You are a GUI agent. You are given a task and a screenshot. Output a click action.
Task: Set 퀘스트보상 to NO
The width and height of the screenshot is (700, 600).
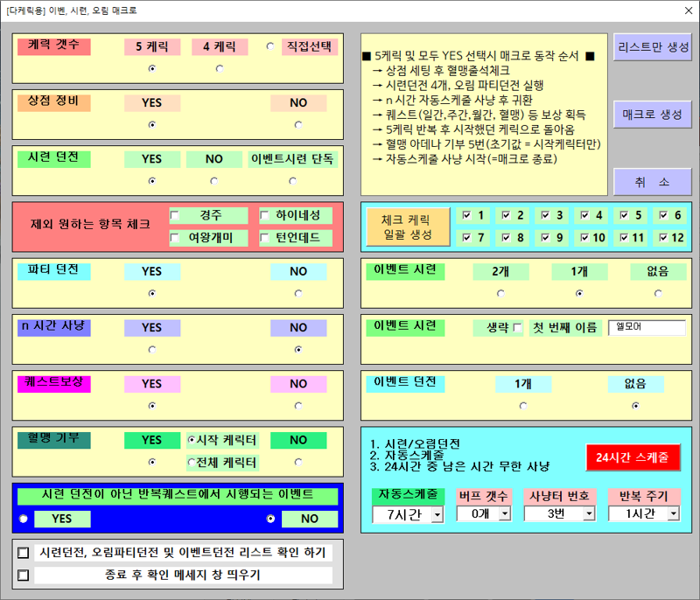pos(298,406)
